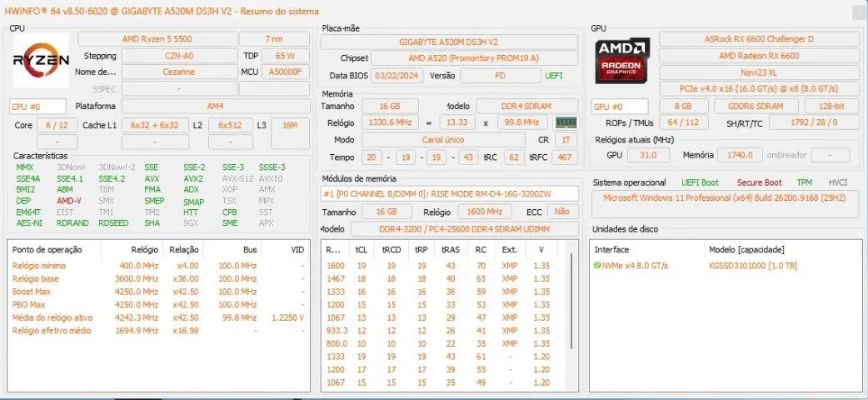
Task: Open the GPU #0 selector dropdown
Action: [620, 107]
